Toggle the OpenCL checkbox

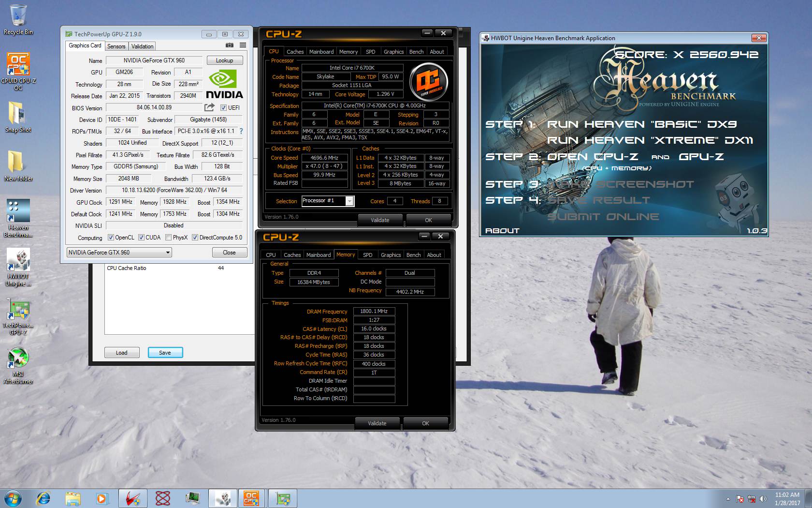111,238
